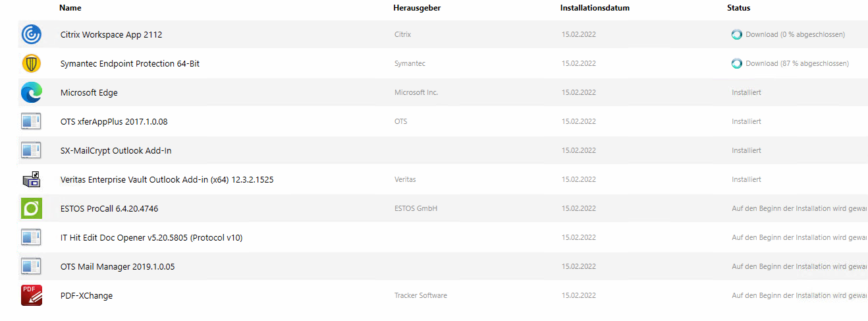Click the SX-MailCrypt Outlook Add-In icon
The width and height of the screenshot is (868, 321).
point(32,150)
